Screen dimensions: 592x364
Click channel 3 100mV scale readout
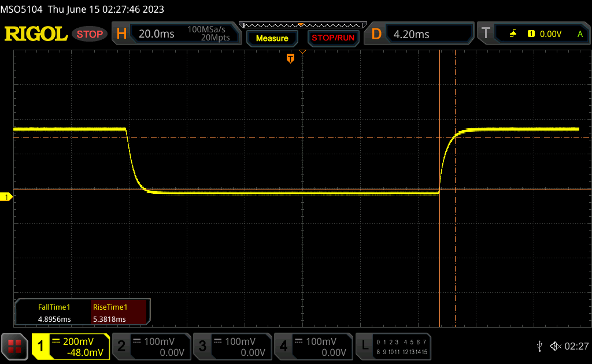click(240, 341)
